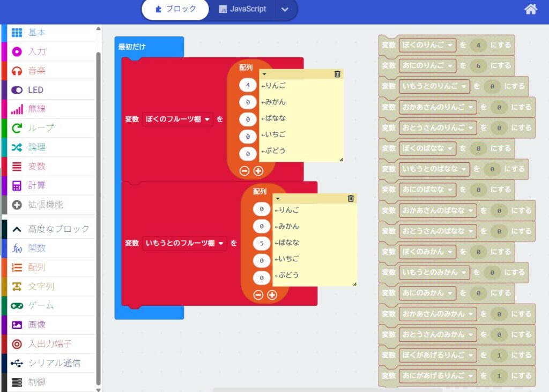This screenshot has width=549, height=392.
Task: Collapse the 高度なブロック (Advanced) section
Action: [17, 229]
